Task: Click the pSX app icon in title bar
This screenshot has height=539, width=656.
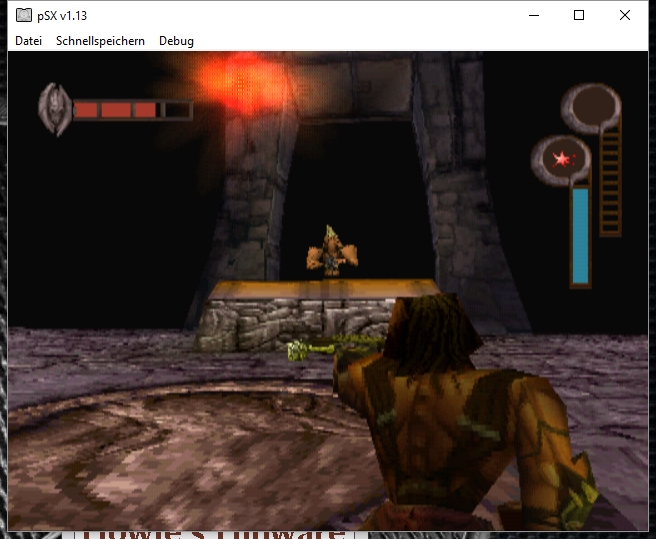Action: coord(24,15)
